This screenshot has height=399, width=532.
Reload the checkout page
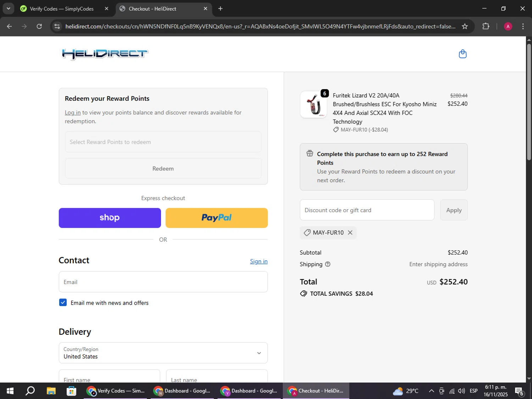click(x=39, y=26)
